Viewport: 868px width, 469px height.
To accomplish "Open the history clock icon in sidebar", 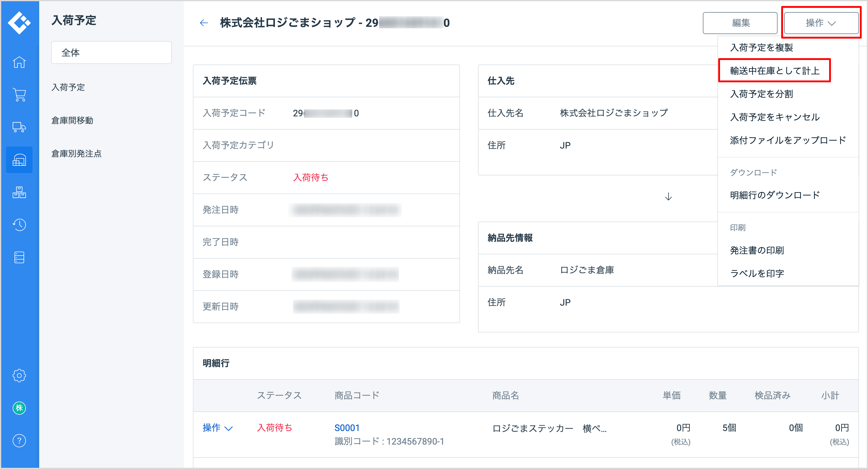I will click(x=19, y=225).
